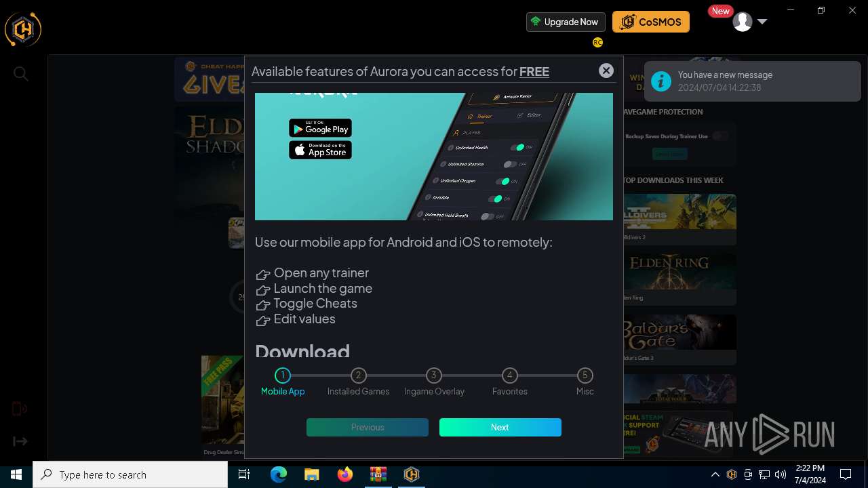
Task: Click the Download on the App Store badge
Action: tap(320, 150)
